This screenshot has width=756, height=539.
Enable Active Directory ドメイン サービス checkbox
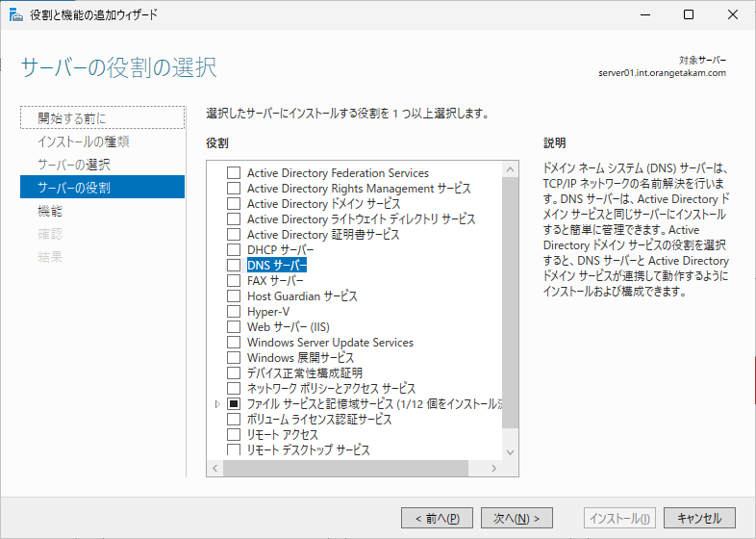pos(234,204)
